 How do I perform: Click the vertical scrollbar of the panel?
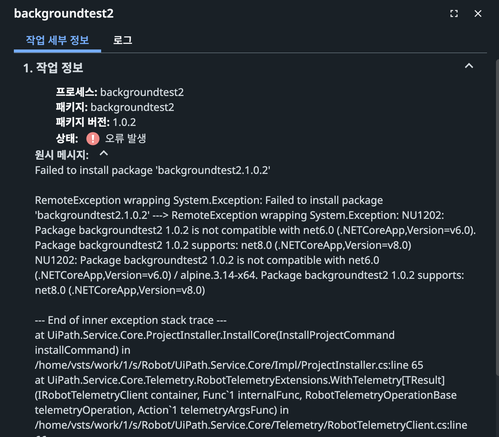497,217
